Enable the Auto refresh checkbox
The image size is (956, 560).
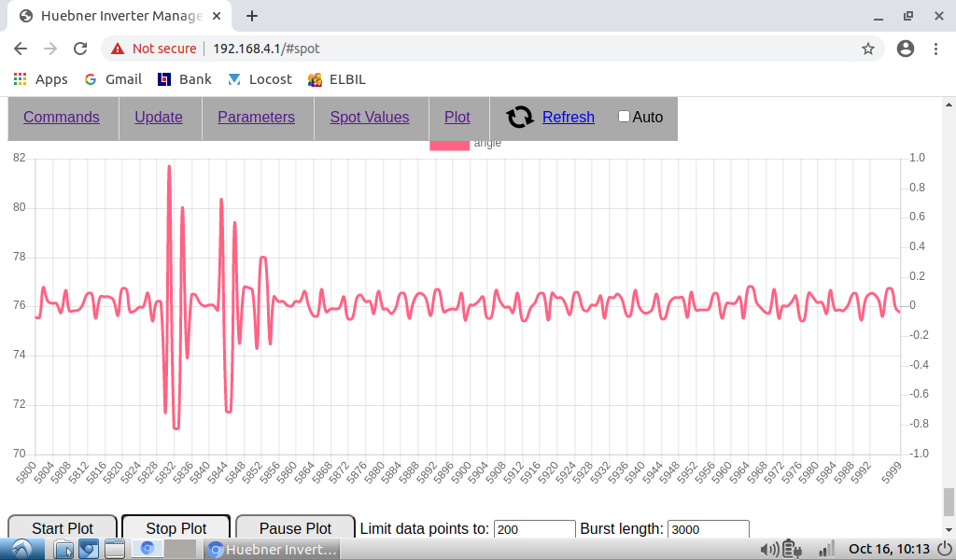tap(625, 117)
